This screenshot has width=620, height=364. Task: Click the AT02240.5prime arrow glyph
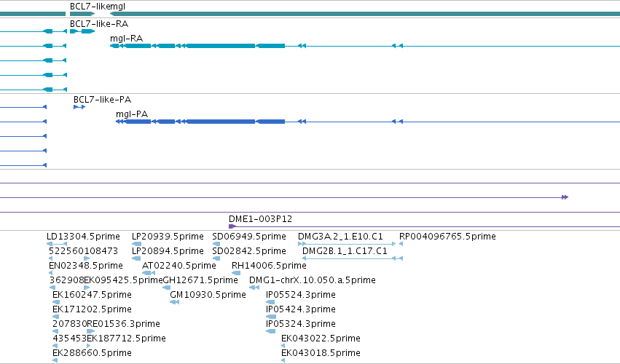[149, 273]
